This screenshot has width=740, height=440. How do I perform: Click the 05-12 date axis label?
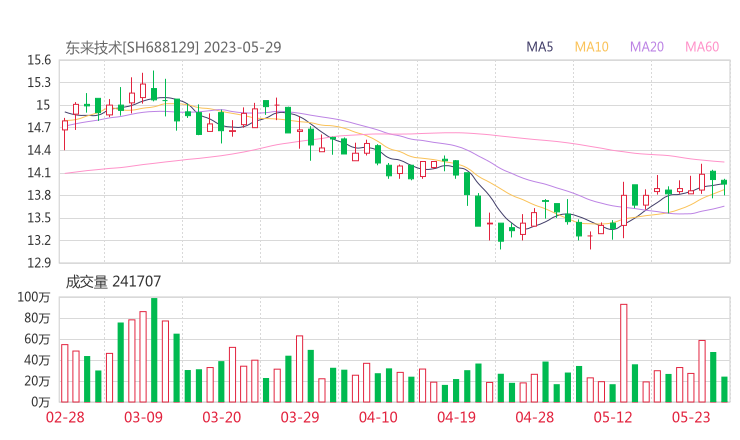coord(613,417)
